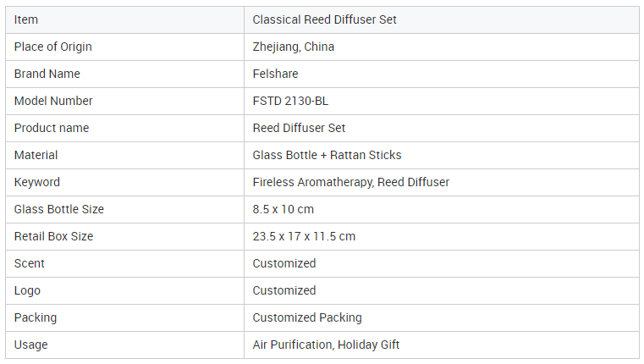Select the 'Zhejiang, China' value

click(294, 47)
